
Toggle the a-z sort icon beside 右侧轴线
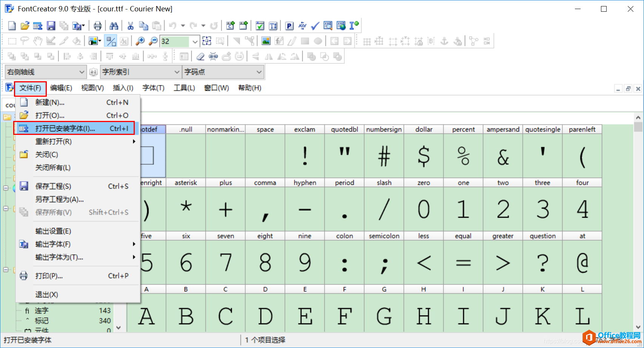click(x=94, y=72)
